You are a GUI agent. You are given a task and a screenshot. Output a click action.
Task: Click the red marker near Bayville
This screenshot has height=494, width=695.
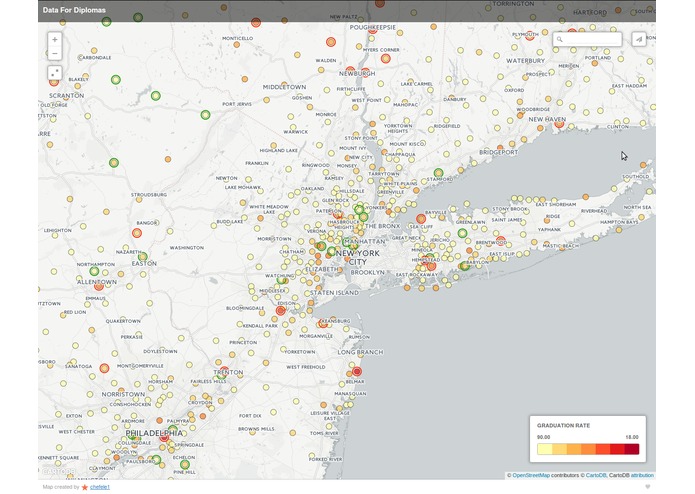pyautogui.click(x=421, y=218)
